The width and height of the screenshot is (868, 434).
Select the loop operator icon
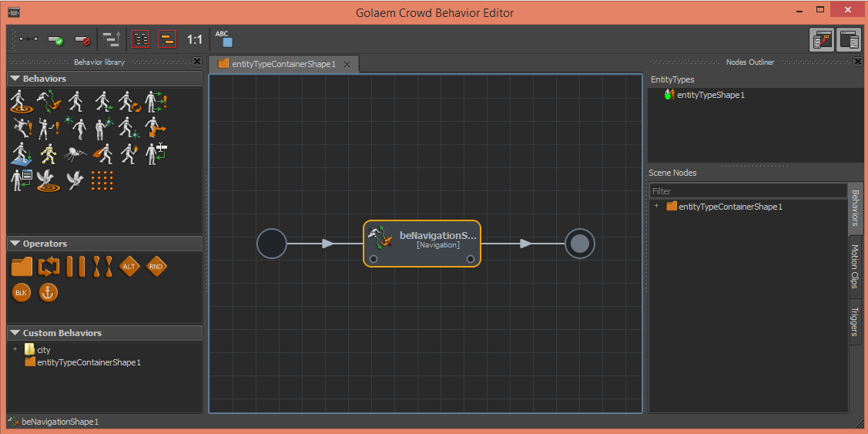coord(49,267)
